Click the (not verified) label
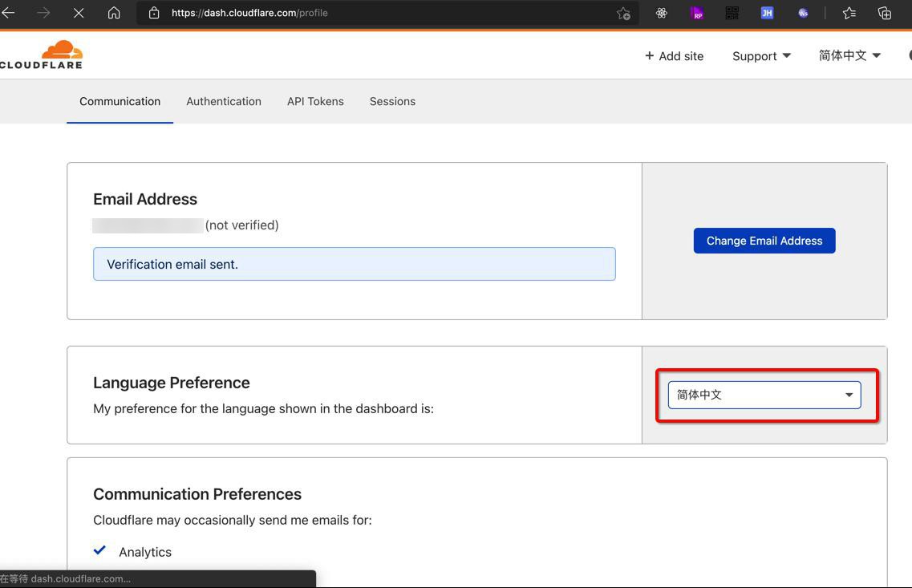This screenshot has width=912, height=588. tap(242, 225)
